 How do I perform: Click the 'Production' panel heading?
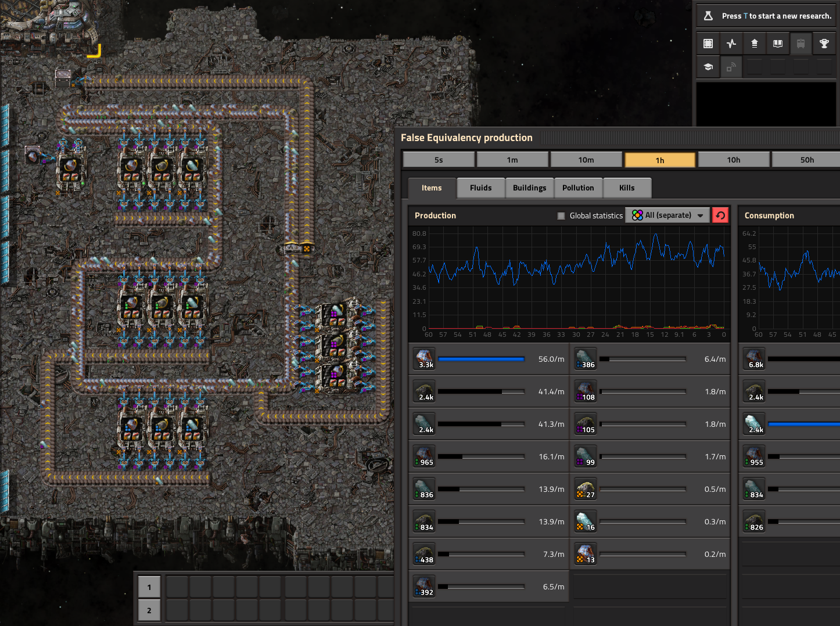click(x=435, y=215)
